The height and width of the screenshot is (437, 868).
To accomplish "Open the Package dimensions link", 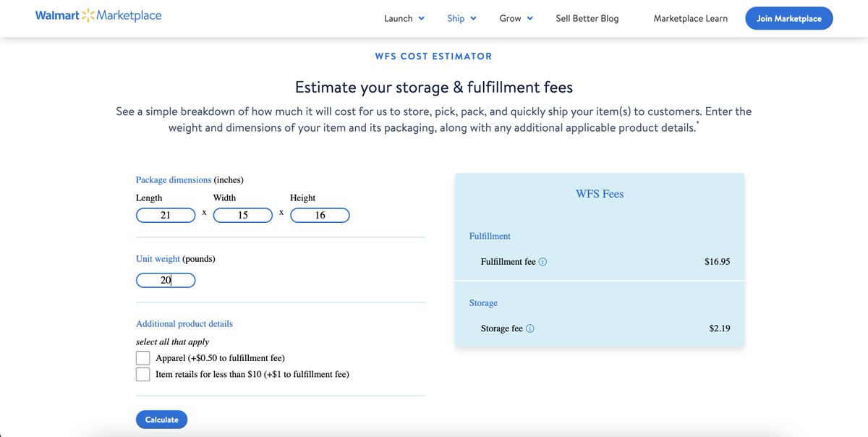I will tap(171, 179).
